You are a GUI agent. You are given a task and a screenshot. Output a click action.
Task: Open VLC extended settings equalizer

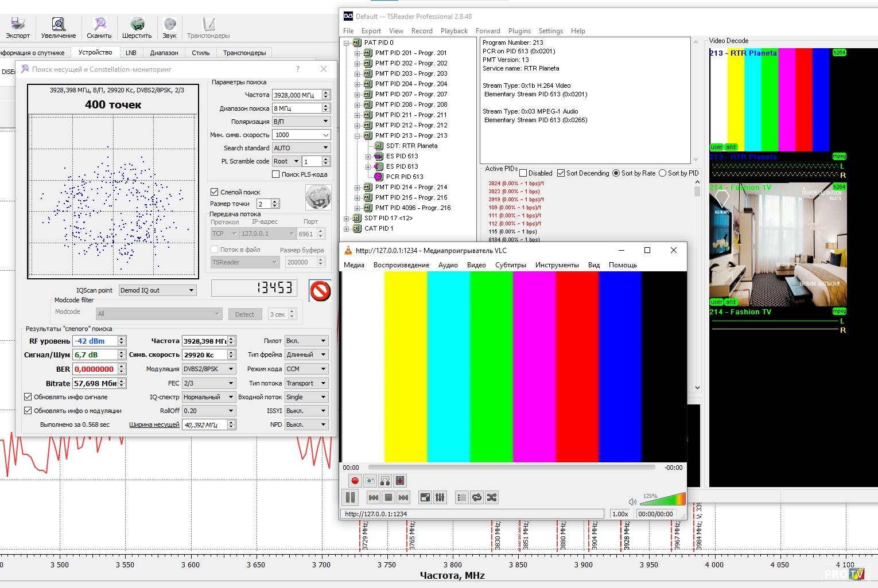click(x=440, y=497)
